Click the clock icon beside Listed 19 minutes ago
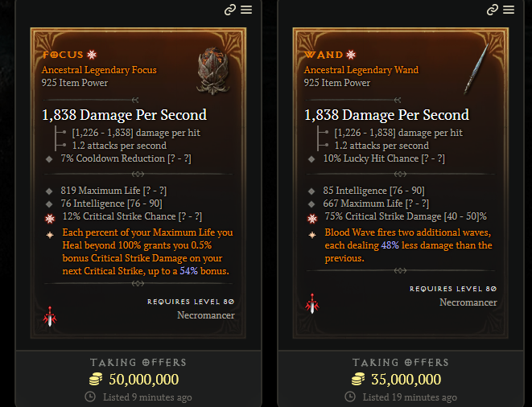 pos(353,397)
